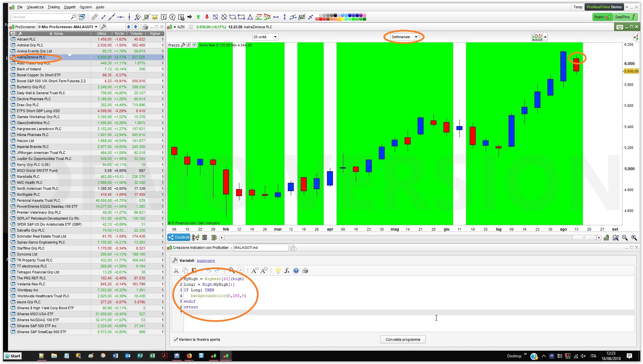Select the red down arrow drawing tool

click(x=207, y=17)
